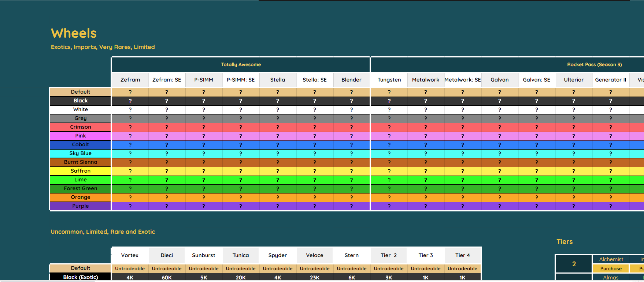This screenshot has width=644, height=282.
Task: Click the 5K value under Sunburst
Action: 204,278
